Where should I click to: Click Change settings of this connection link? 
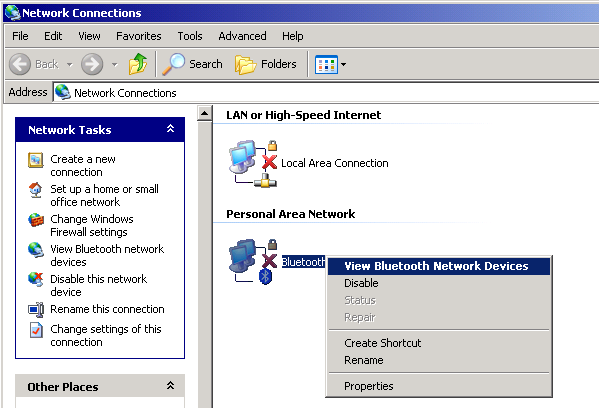[x=106, y=335]
